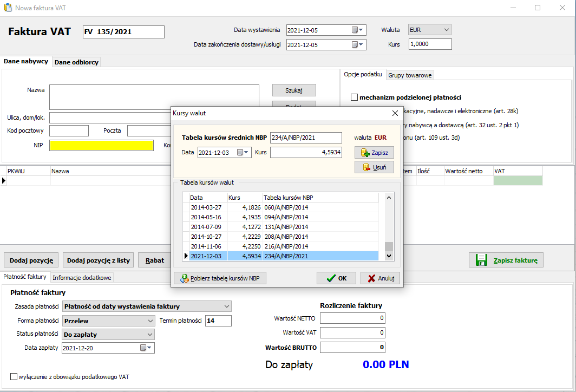Click the Wartość BRUTTO field
This screenshot has height=392, width=576.
352,347
